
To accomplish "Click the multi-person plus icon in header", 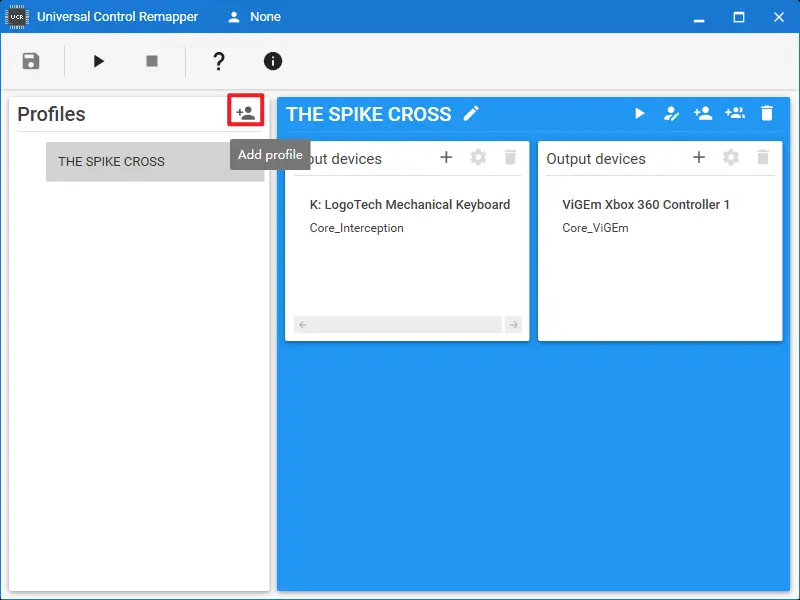I will pos(735,114).
